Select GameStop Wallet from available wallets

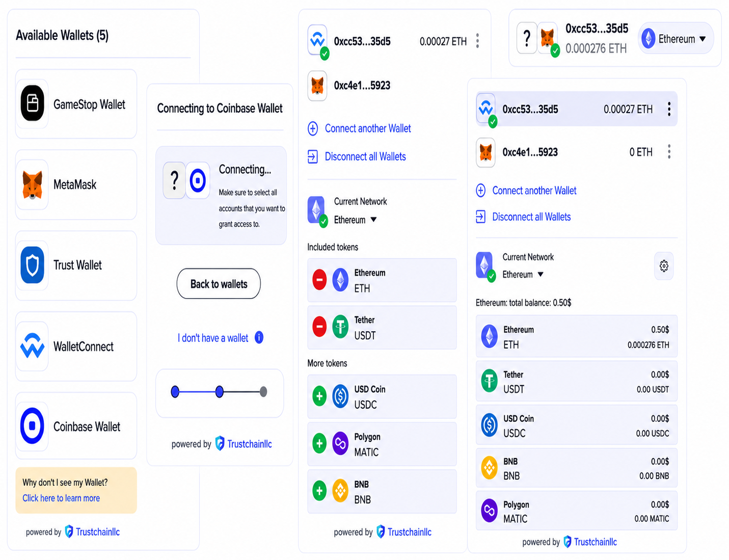(76, 104)
